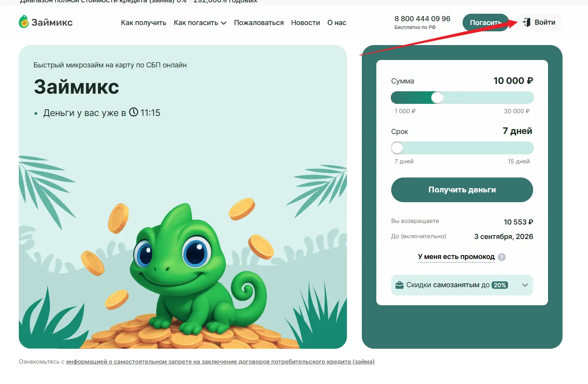The width and height of the screenshot is (588, 384).
Task: Open the Пожаловаться menu item
Action: point(259,23)
